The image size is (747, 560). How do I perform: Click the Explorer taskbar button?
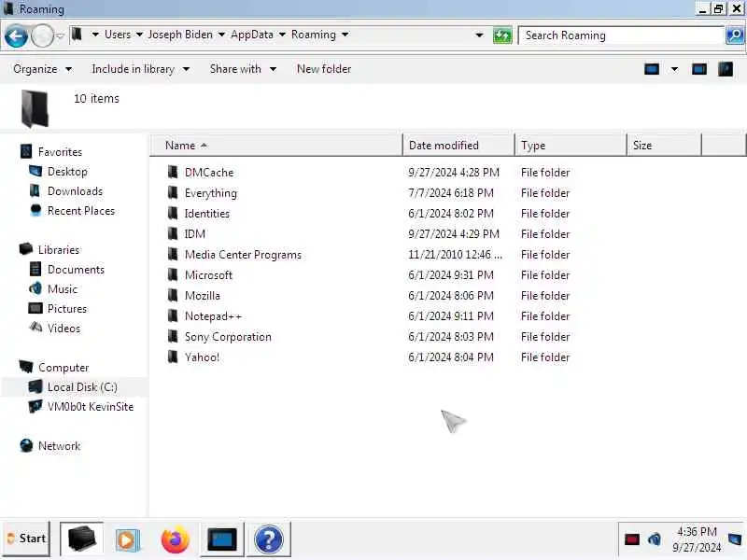pyautogui.click(x=82, y=539)
